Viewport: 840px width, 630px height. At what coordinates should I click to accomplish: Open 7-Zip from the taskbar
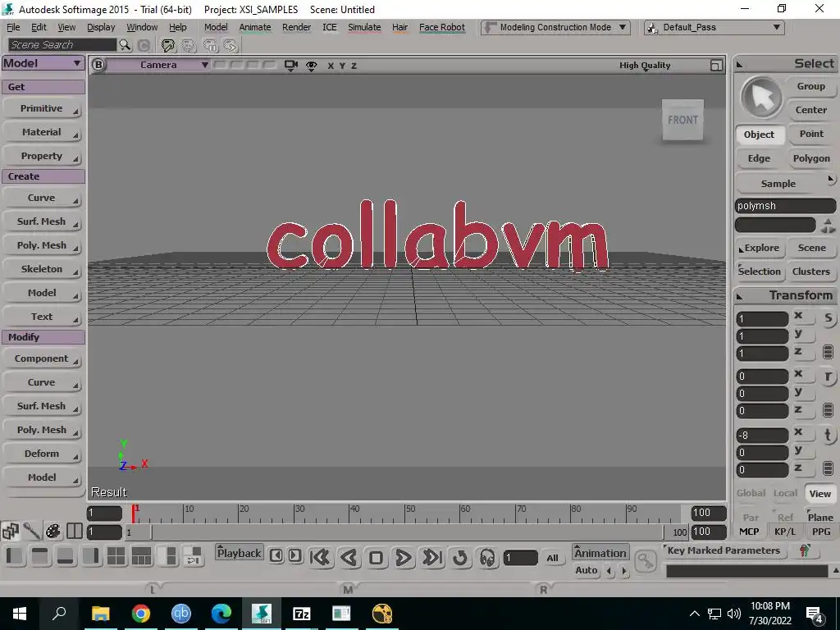(302, 614)
